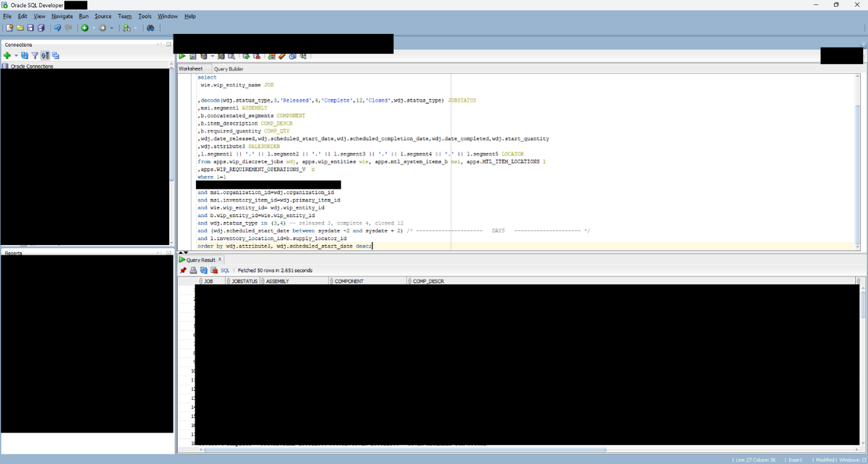
Task: Click the Schema Browser icon in Connections
Action: click(x=46, y=55)
